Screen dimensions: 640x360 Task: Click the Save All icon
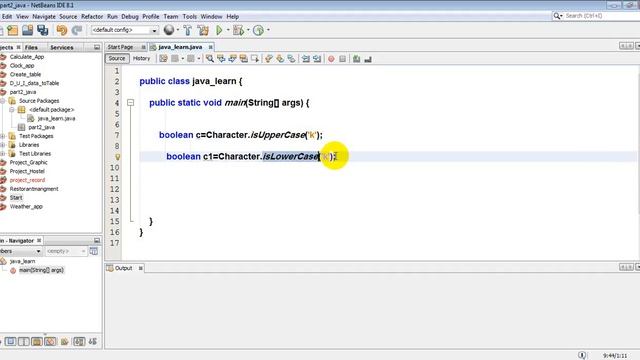(x=42, y=30)
